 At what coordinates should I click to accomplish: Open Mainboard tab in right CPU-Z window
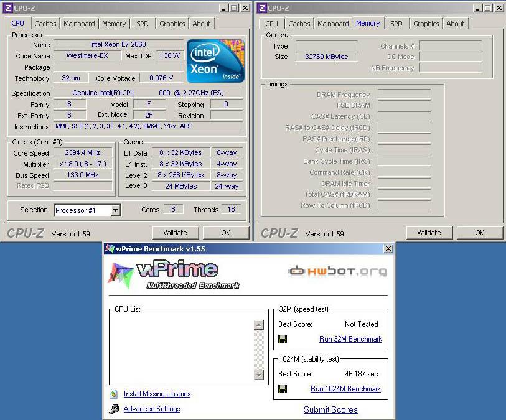pyautogui.click(x=333, y=24)
